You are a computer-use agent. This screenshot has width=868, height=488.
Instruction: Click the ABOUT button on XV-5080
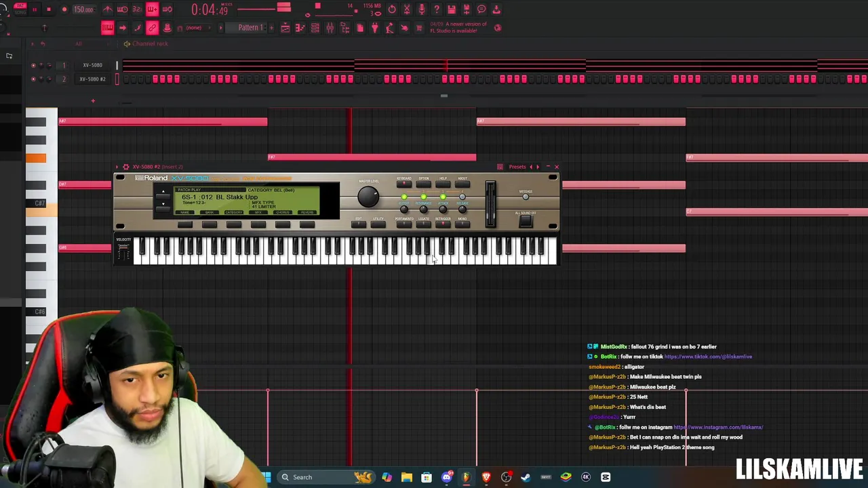click(462, 183)
